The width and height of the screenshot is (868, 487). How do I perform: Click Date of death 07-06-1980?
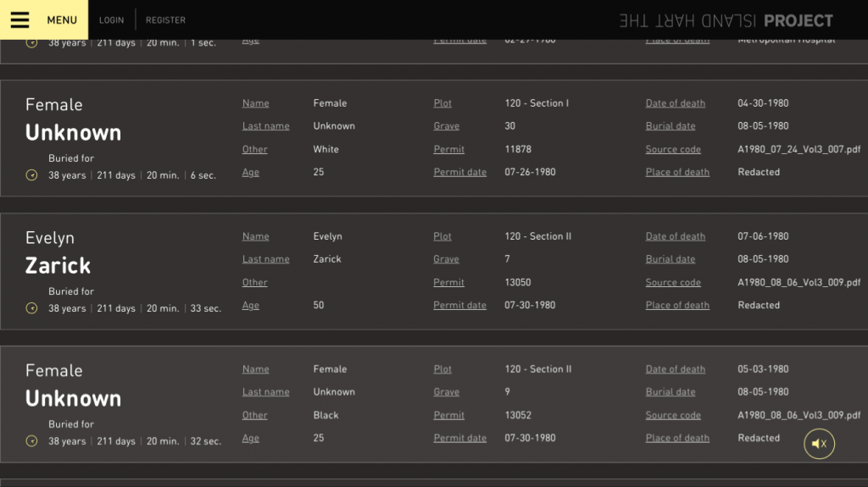point(763,236)
